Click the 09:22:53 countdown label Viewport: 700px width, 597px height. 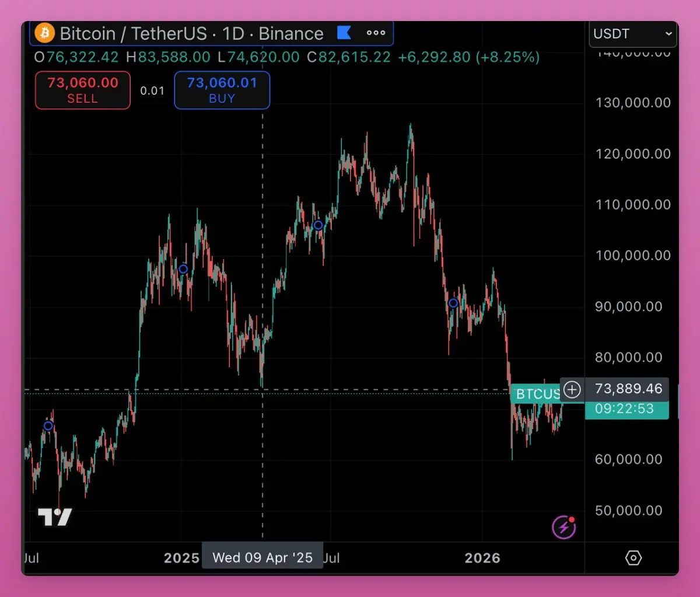pyautogui.click(x=624, y=409)
